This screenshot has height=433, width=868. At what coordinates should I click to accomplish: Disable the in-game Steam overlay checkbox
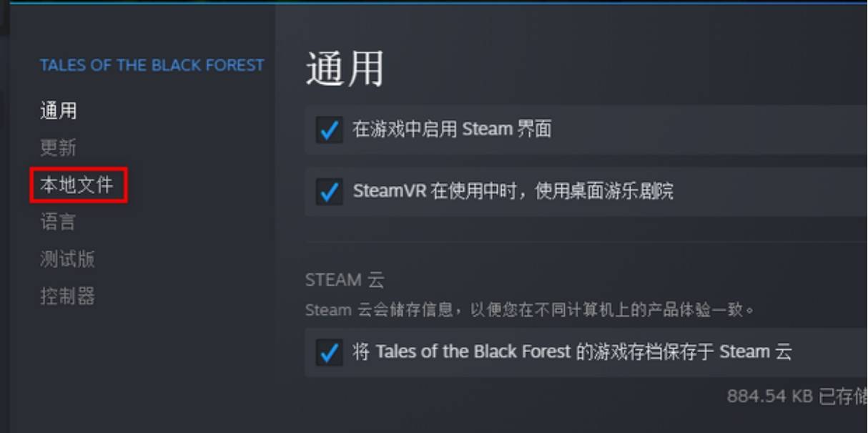tap(329, 130)
